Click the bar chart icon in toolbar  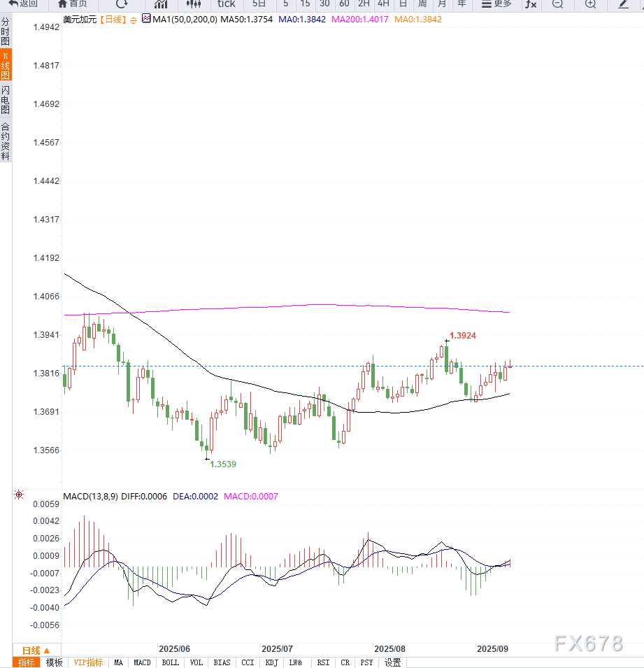[x=161, y=4]
